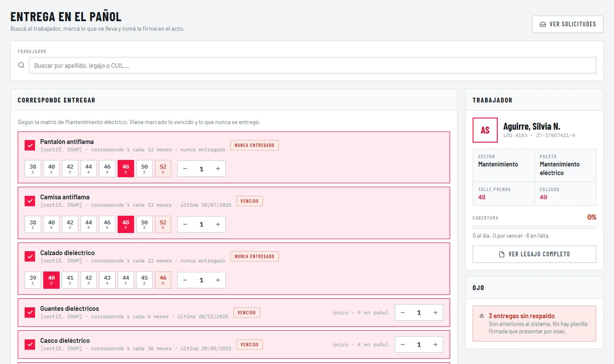Select size 50 for Camisa antiflama
Screen dimensions: 614x364
click(145, 225)
